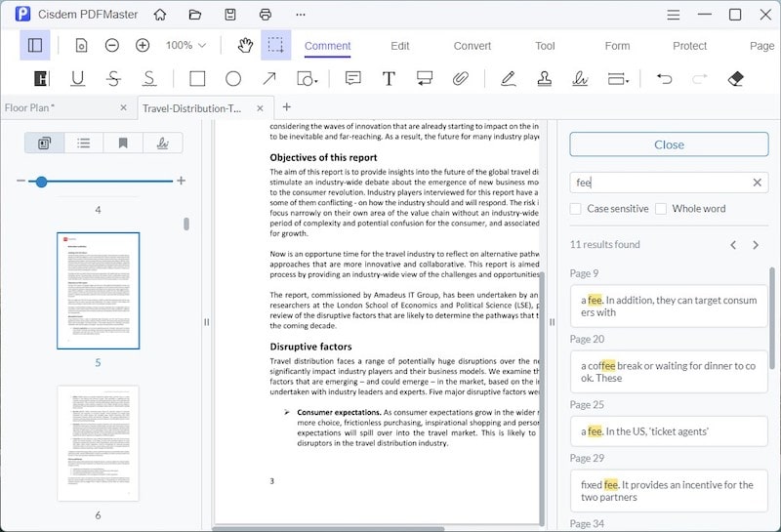Click the Close button in search panel
This screenshot has height=532, width=781.
pyautogui.click(x=669, y=144)
